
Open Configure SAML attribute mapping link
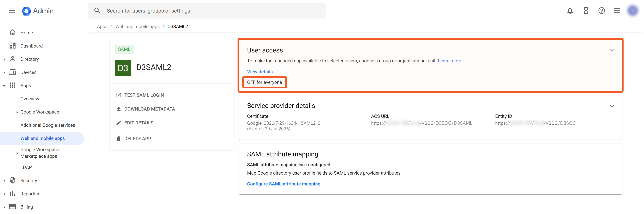tap(283, 184)
